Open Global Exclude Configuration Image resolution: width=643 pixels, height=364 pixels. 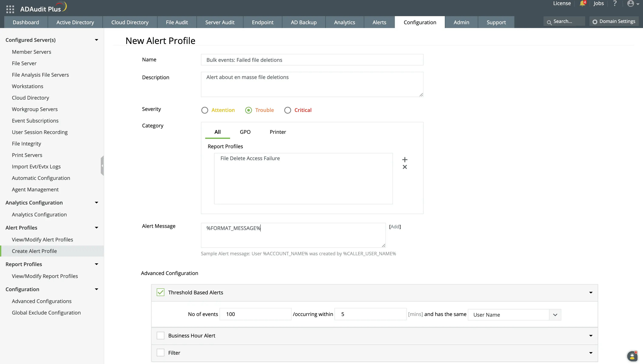(46, 312)
